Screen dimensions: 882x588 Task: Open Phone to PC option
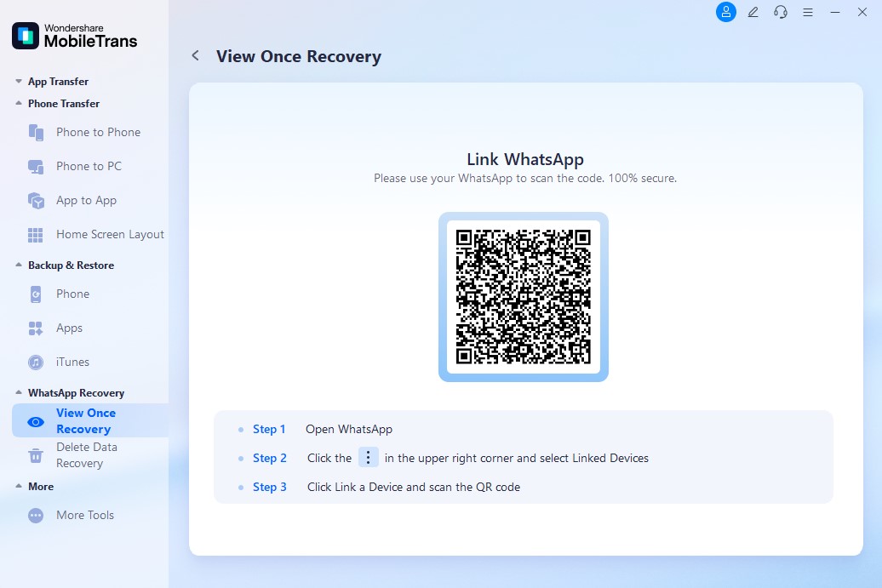(x=89, y=166)
